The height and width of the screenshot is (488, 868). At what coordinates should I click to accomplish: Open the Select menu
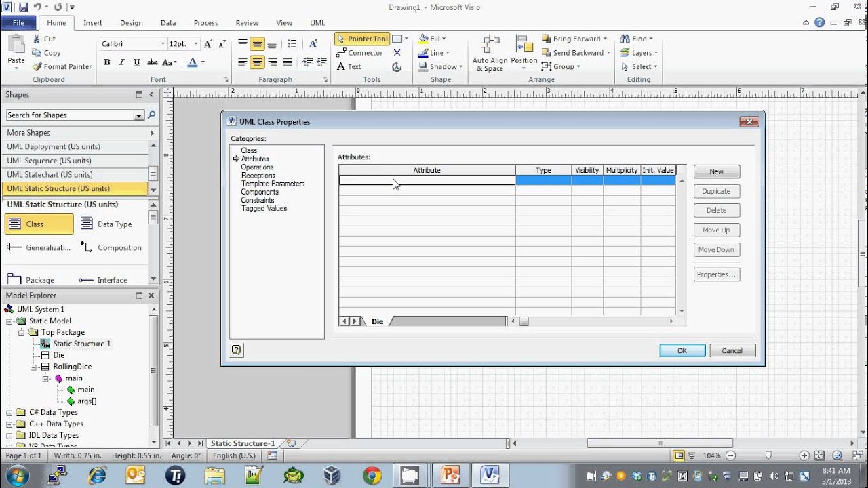(639, 66)
